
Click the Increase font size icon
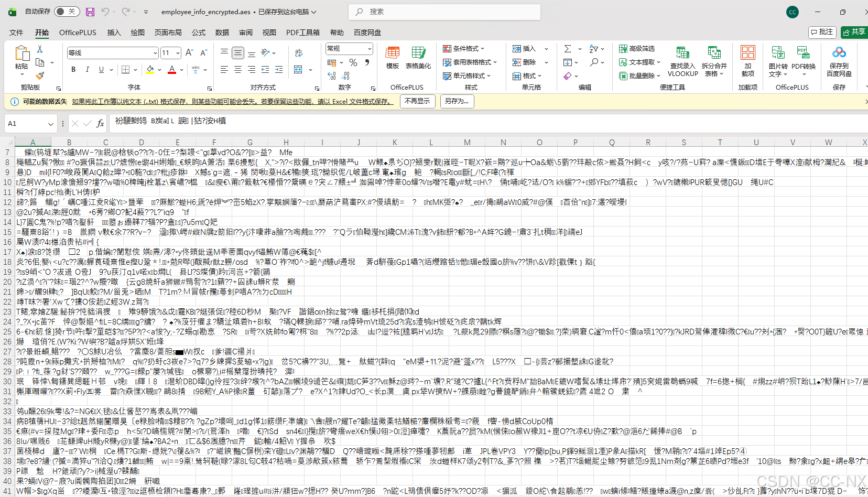click(x=189, y=52)
